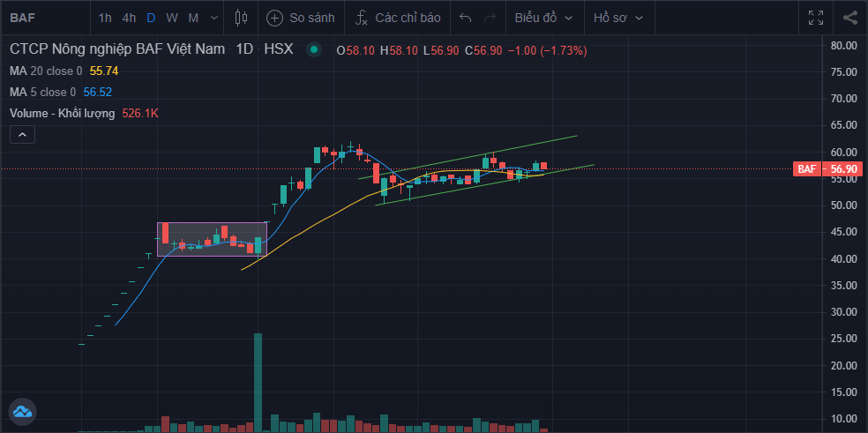The image size is (868, 433).
Task: Collapse the indicator legend with chevron
Action: 22,134
